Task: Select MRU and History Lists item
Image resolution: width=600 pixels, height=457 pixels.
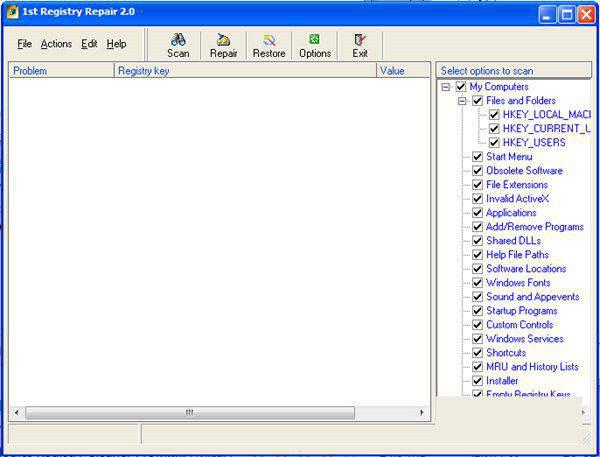Action: (532, 367)
